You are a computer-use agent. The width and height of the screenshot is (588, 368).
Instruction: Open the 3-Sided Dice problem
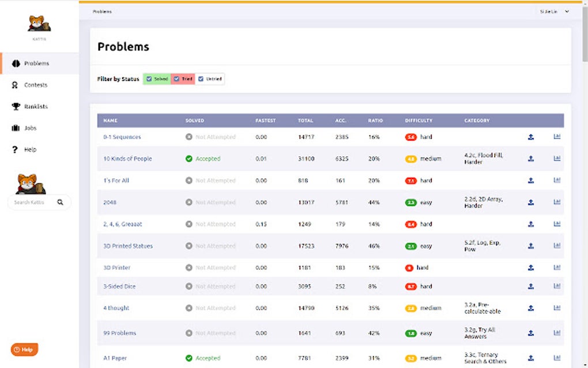coord(119,286)
